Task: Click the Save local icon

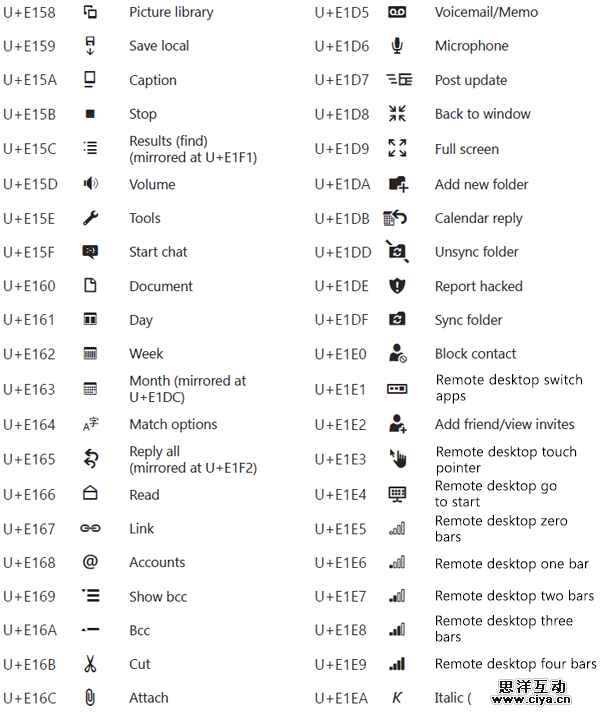Action: click(90, 46)
